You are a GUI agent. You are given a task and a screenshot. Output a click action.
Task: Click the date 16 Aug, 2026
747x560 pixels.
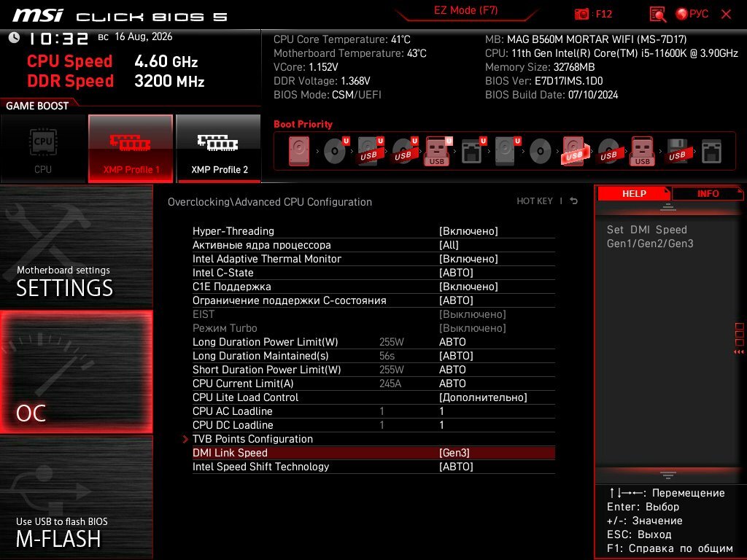click(144, 36)
